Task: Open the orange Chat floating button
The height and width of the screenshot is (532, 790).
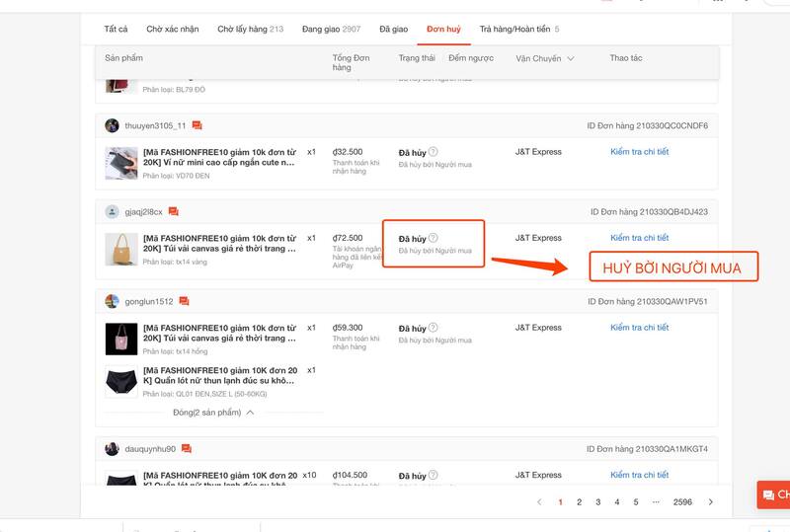Action: (773, 494)
